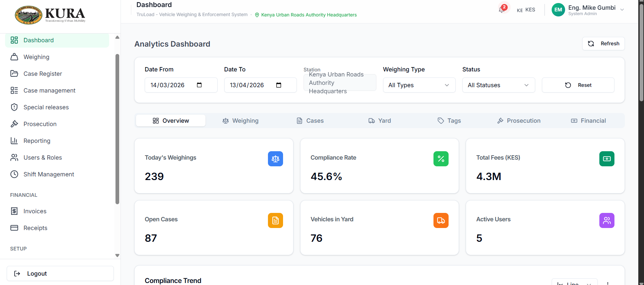Open the Dashboard sidebar item
Image resolution: width=644 pixels, height=285 pixels.
57,40
